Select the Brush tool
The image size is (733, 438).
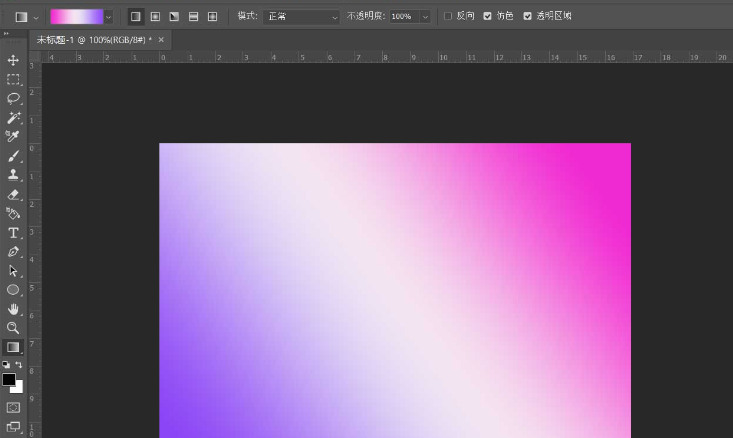(x=13, y=156)
